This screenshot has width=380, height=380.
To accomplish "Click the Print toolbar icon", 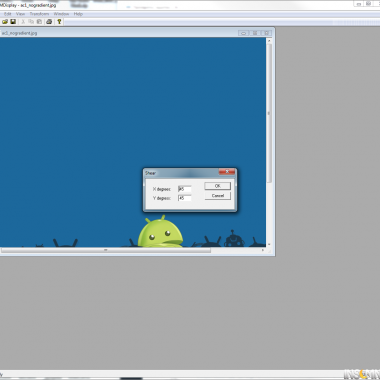I will pos(49,22).
